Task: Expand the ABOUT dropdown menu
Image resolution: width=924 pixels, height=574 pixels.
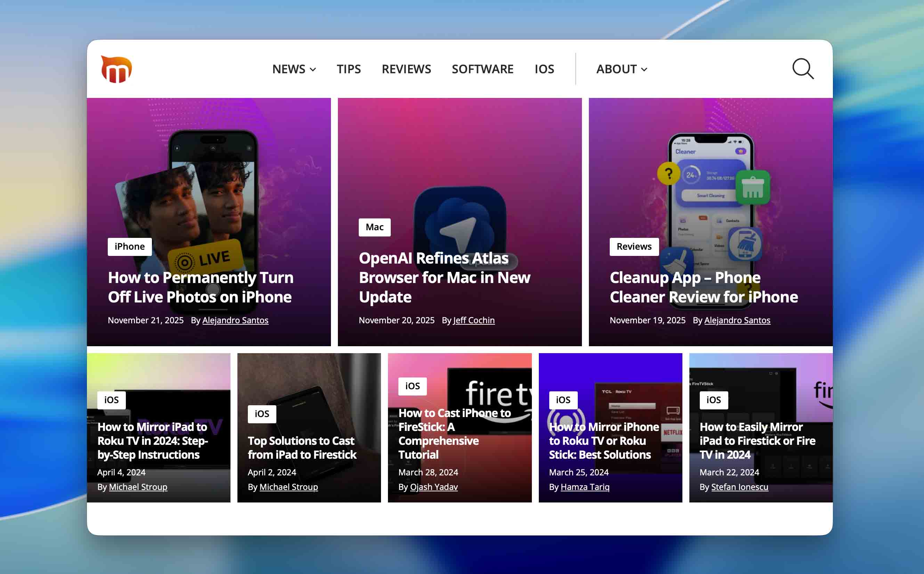Action: click(622, 69)
